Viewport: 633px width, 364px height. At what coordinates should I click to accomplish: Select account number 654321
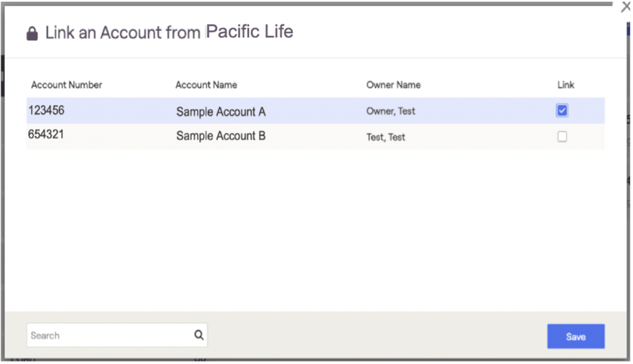[x=46, y=135]
